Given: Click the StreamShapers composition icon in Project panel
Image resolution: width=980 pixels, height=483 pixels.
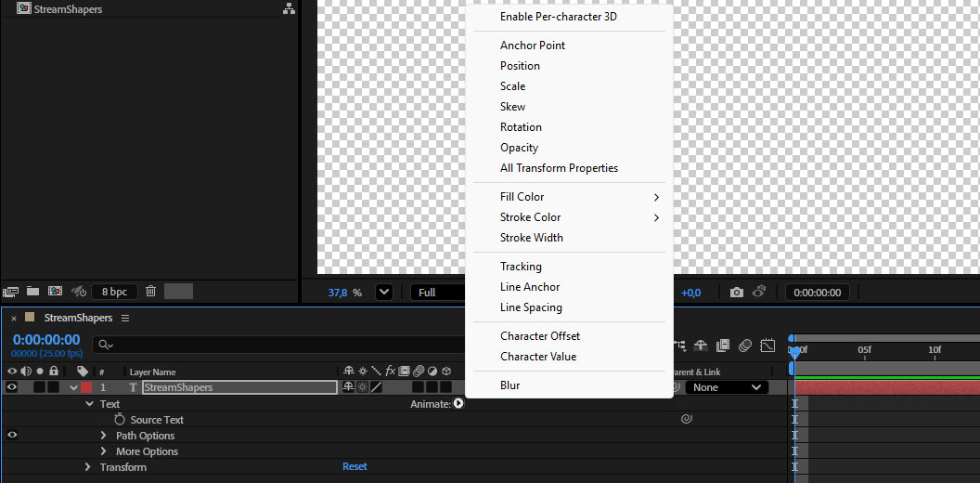Looking at the screenshot, I should pyautogui.click(x=24, y=8).
